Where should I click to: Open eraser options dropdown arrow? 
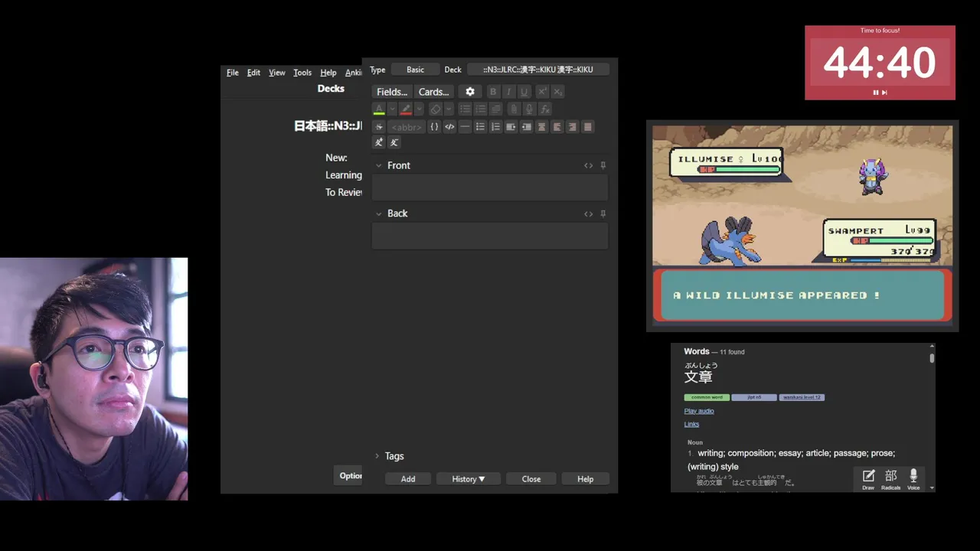coord(449,109)
